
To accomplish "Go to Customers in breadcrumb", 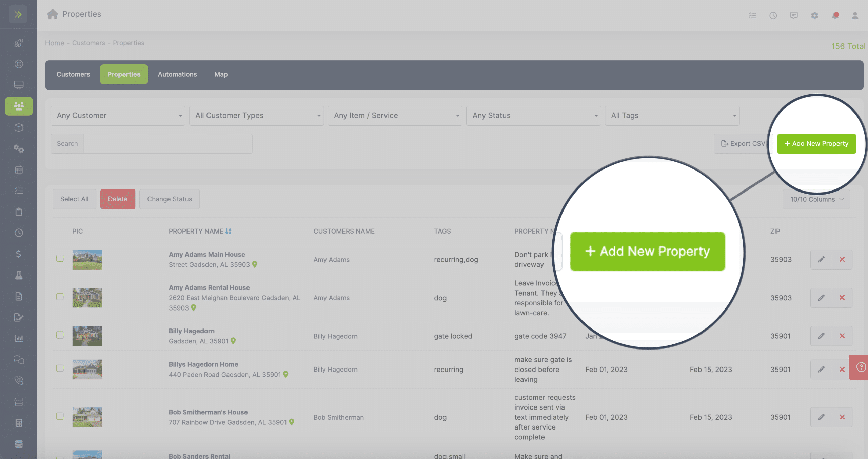I will click(88, 43).
